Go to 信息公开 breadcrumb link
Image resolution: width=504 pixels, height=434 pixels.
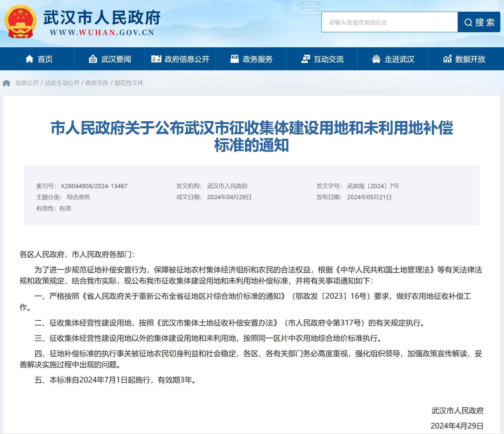(27, 83)
